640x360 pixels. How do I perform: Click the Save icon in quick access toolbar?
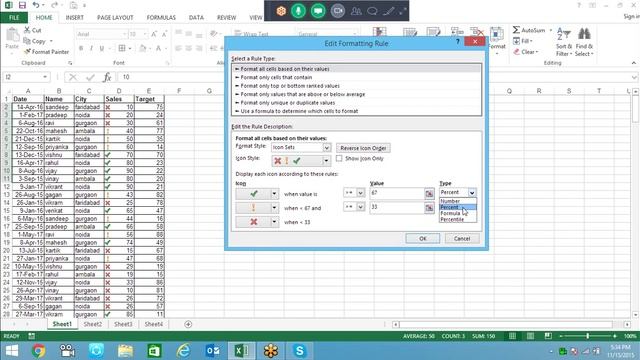pos(22,5)
